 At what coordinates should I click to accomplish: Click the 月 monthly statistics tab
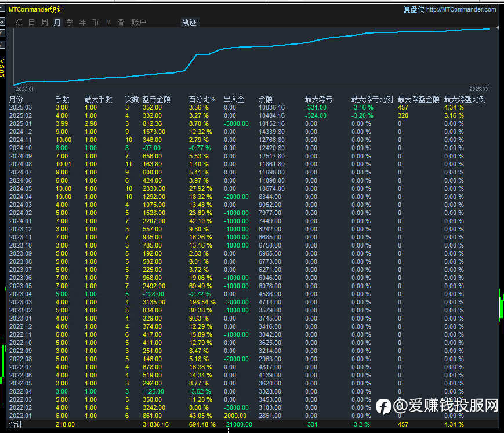point(57,22)
